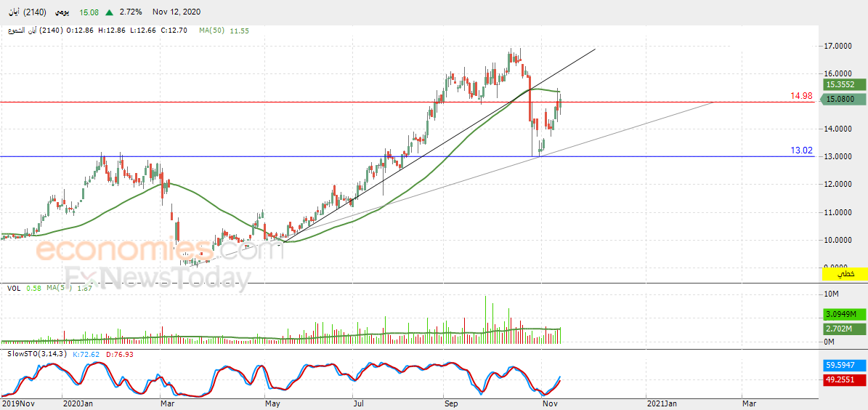The height and width of the screenshot is (410, 868).
Task: Click the D:76.93 stochastic value
Action: 118,353
